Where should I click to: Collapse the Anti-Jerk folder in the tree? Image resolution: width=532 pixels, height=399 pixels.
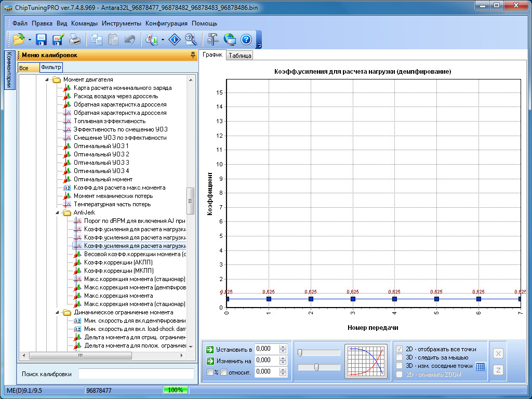57,212
